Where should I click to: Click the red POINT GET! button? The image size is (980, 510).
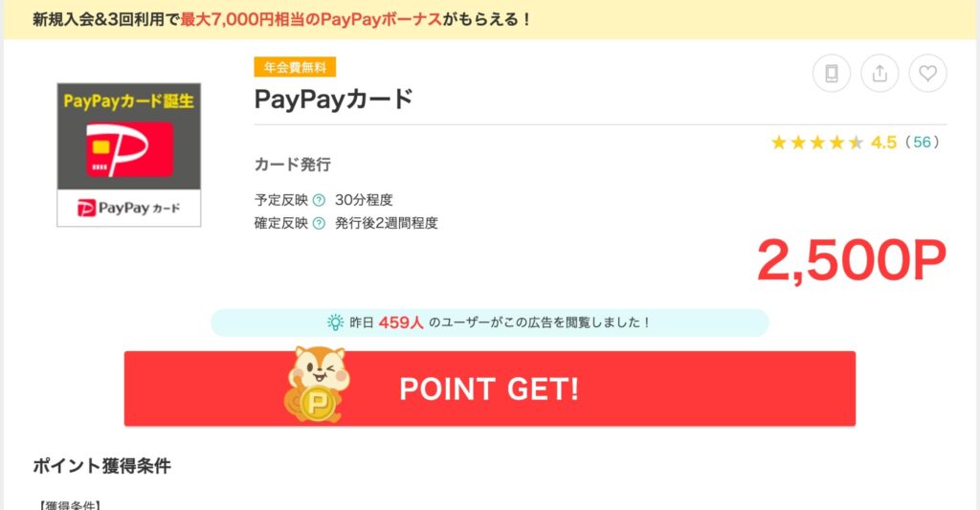tap(489, 388)
